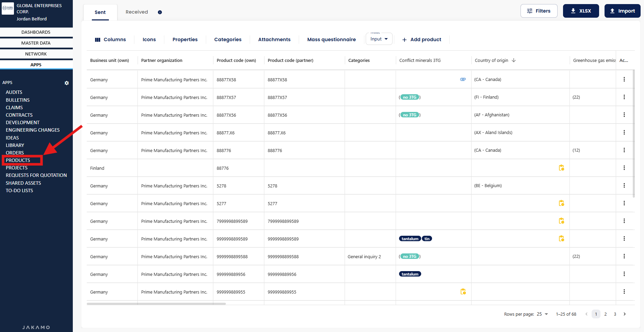Viewport: 644px width, 332px height.
Task: Open the Rows per page dropdown
Action: pyautogui.click(x=543, y=314)
